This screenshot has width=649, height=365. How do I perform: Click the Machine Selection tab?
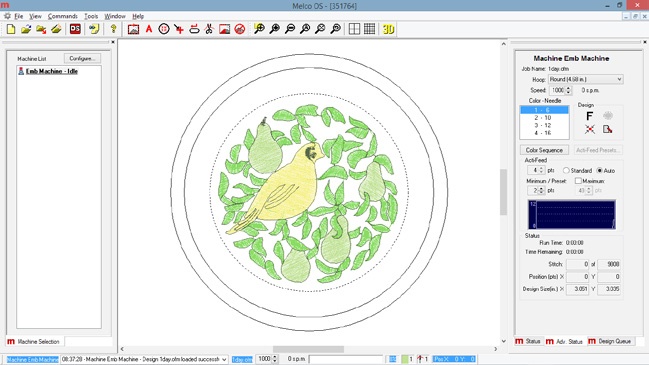point(34,342)
